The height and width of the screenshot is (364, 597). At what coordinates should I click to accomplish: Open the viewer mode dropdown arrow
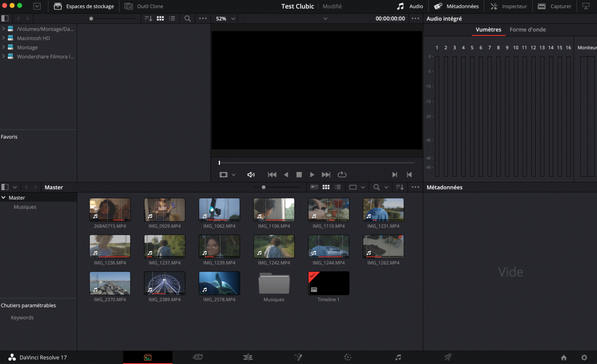click(234, 175)
